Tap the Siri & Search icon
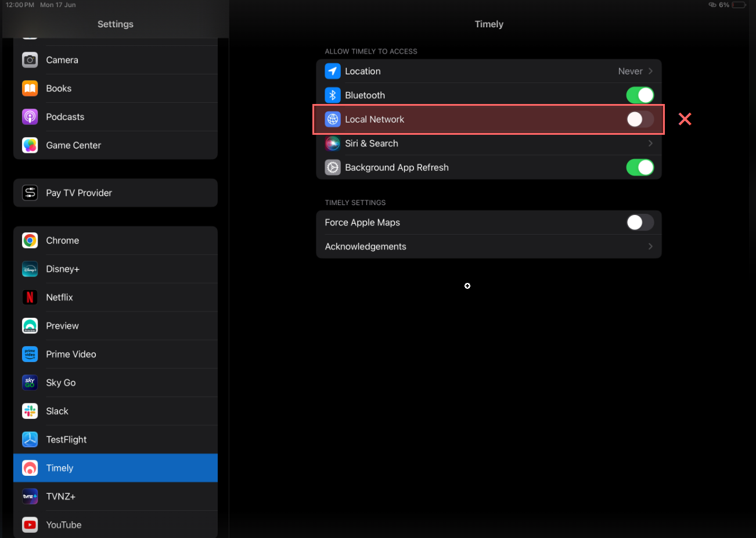The width and height of the screenshot is (756, 538). click(x=333, y=144)
